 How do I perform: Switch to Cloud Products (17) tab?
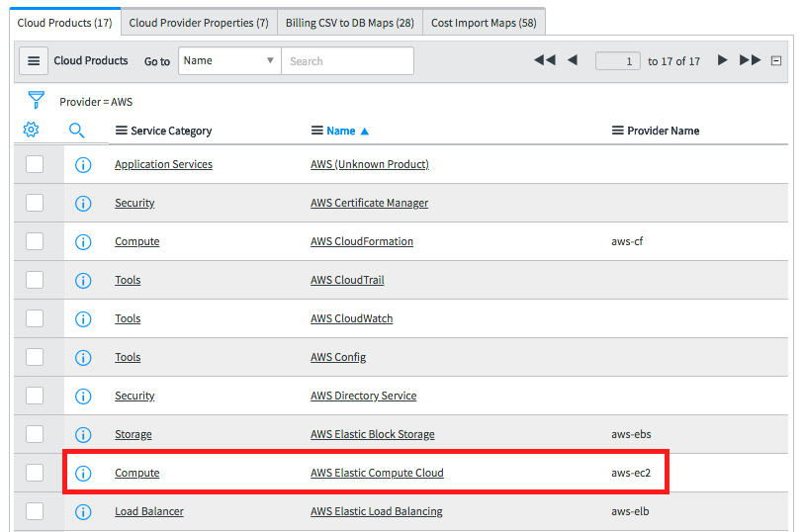64,23
